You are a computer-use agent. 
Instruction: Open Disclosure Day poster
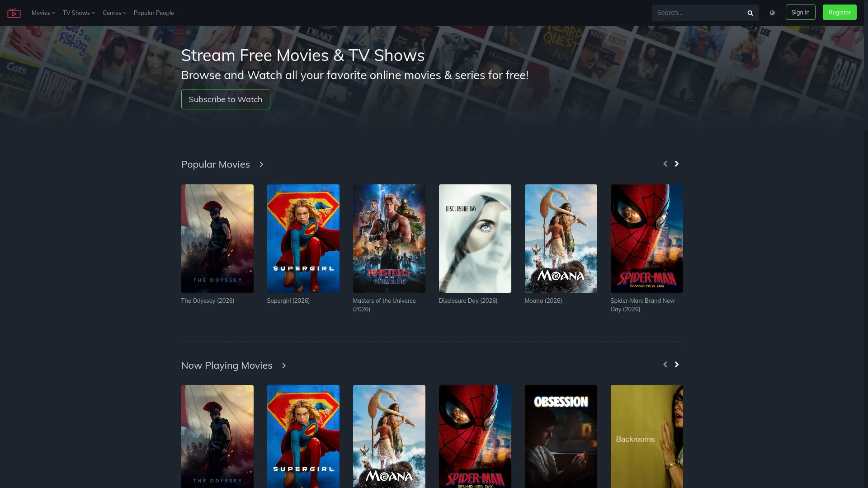(x=475, y=239)
